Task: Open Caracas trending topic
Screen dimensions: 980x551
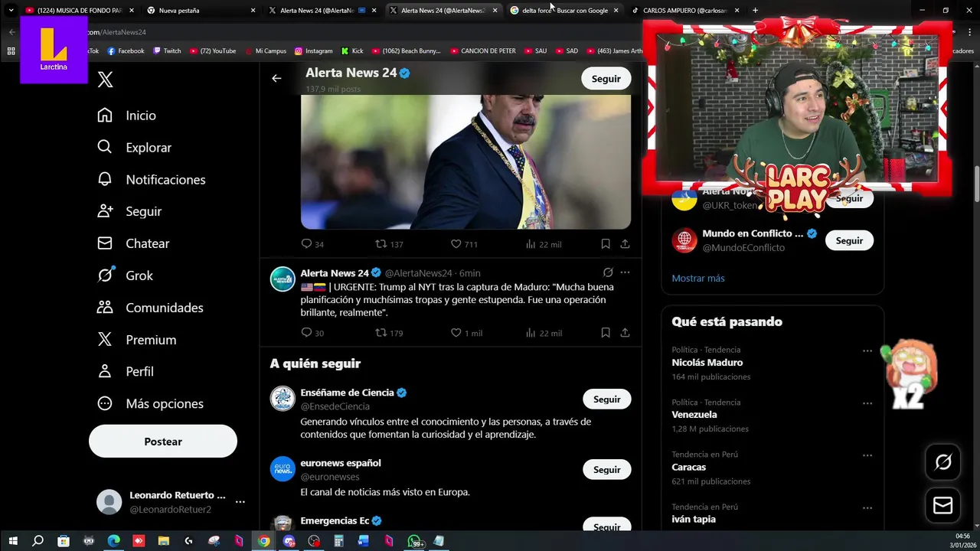Action: coord(688,468)
